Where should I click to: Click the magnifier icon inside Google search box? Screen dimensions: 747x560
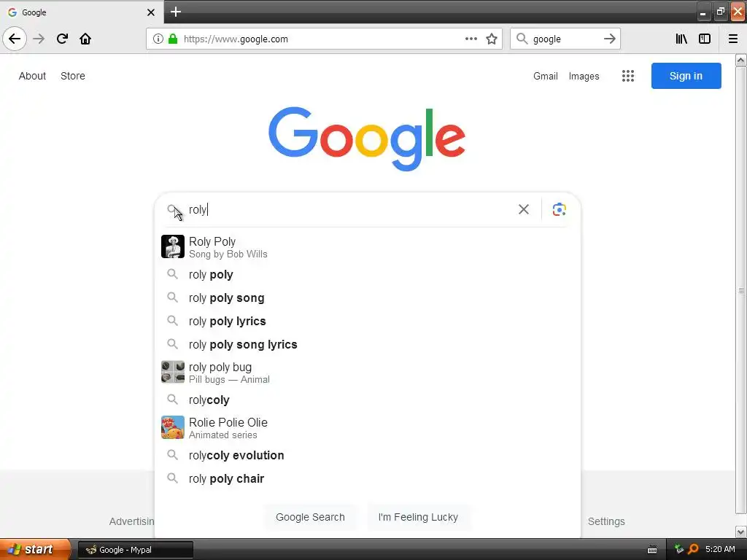[172, 209]
